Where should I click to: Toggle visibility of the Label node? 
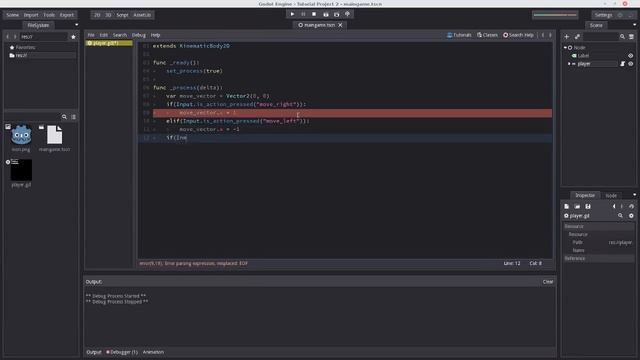click(x=631, y=56)
